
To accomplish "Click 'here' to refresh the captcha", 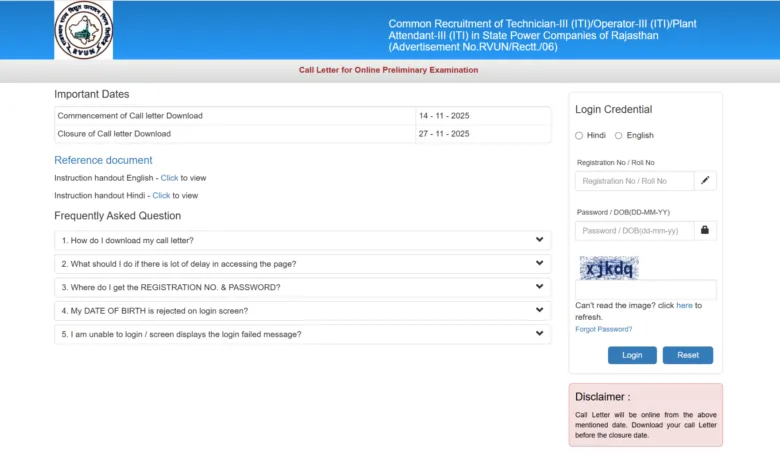I will pos(684,305).
